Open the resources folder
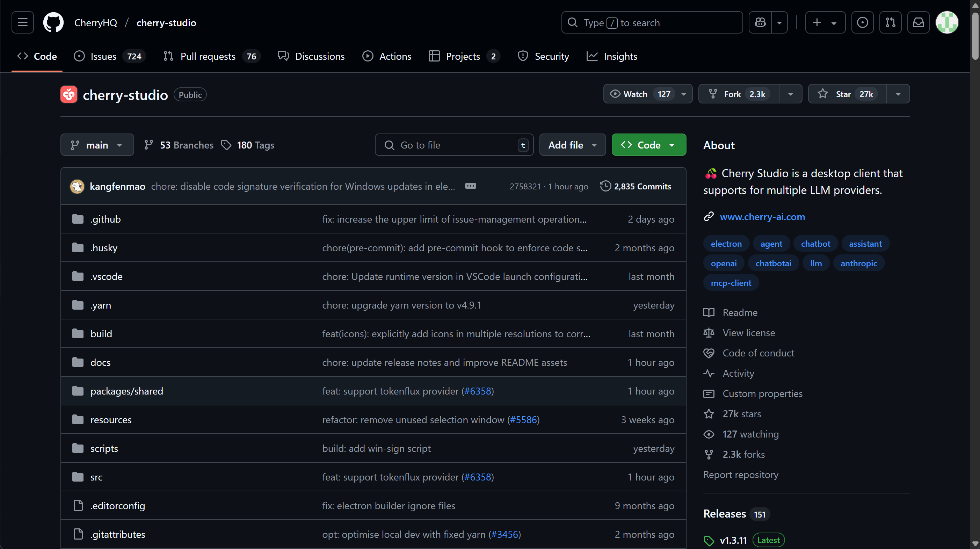This screenshot has width=980, height=549. (x=111, y=420)
